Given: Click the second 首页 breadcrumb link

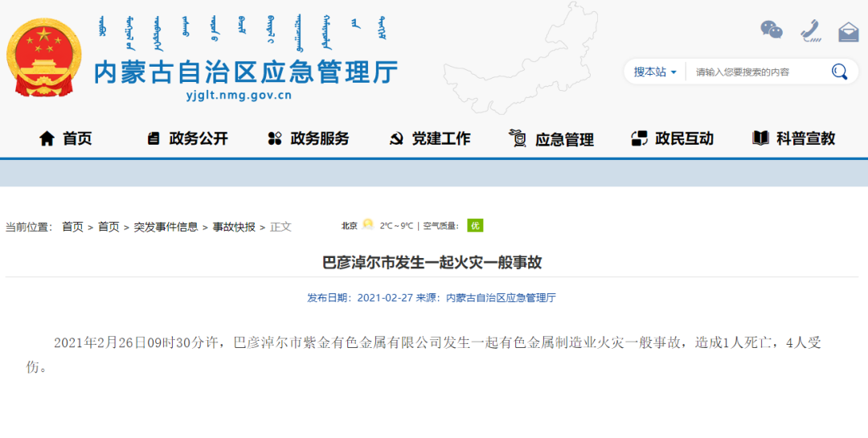Looking at the screenshot, I should pyautogui.click(x=108, y=227).
